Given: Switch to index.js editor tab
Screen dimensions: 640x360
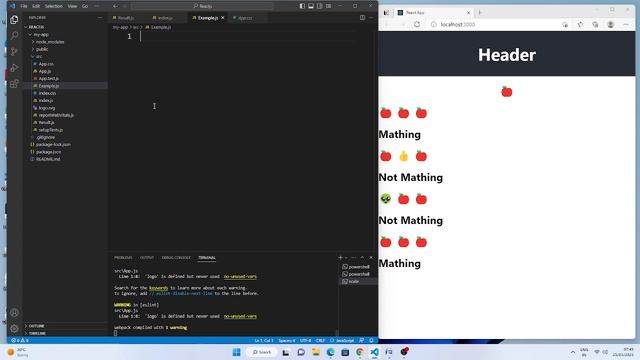Looking at the screenshot, I should click(167, 18).
